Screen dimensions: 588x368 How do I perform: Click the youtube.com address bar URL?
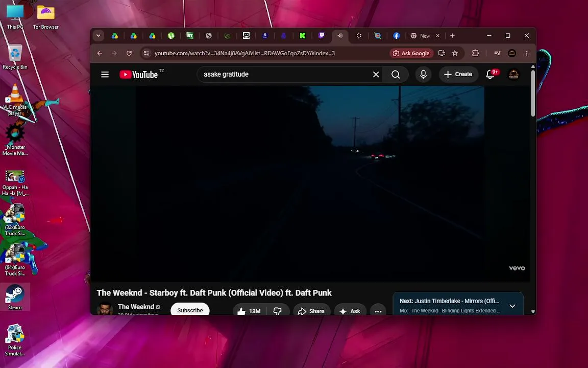[x=244, y=53]
